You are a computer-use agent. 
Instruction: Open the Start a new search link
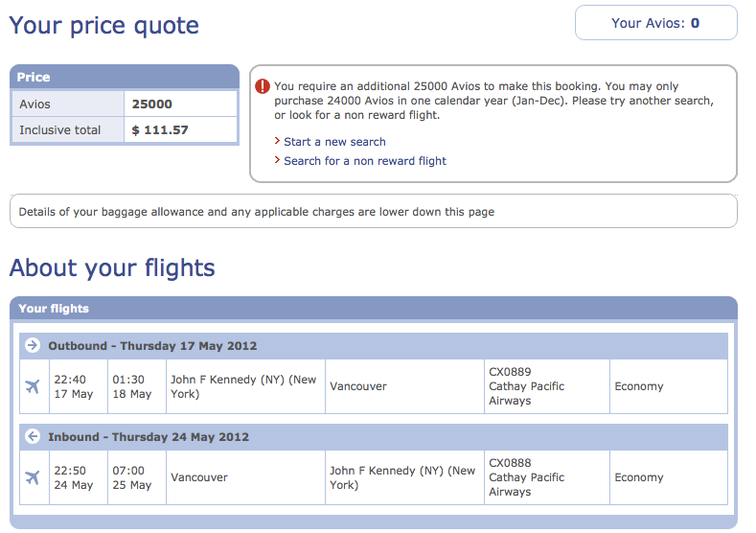[x=334, y=142]
